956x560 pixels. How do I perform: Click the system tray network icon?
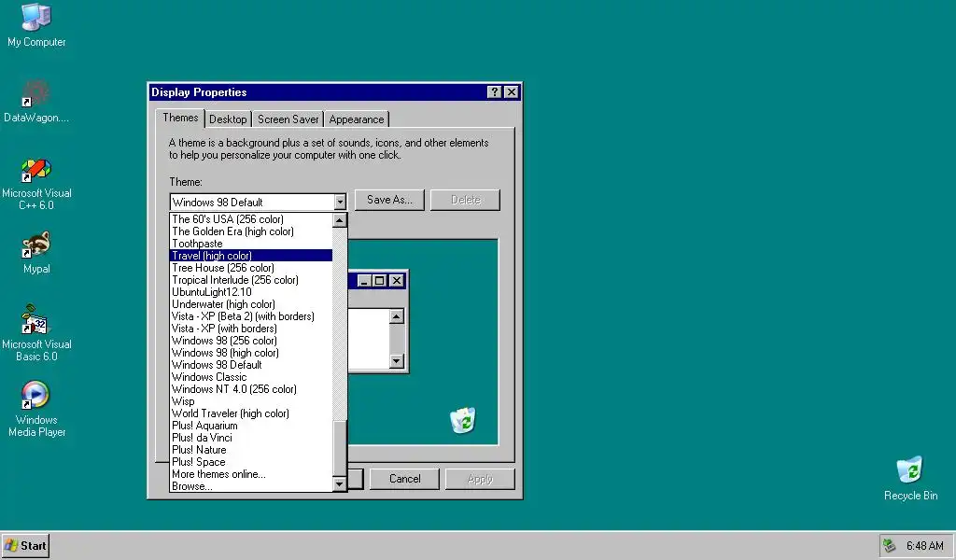(890, 546)
